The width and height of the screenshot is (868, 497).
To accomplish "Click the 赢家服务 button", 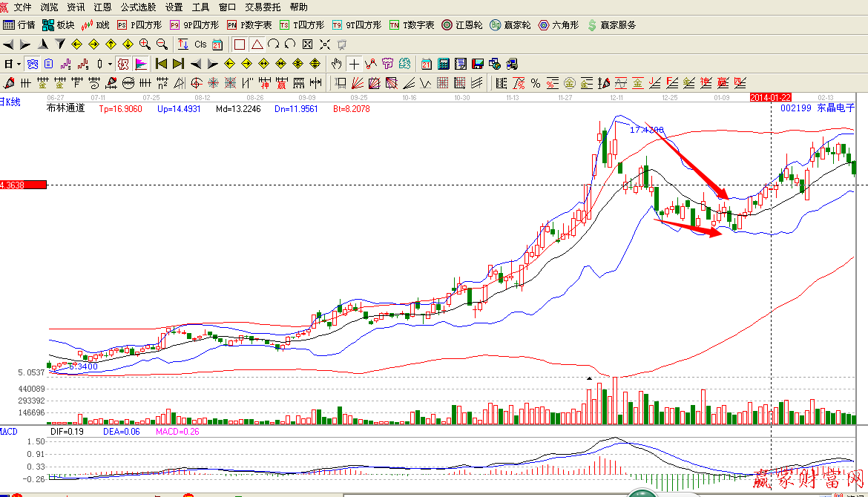I will click(x=611, y=24).
